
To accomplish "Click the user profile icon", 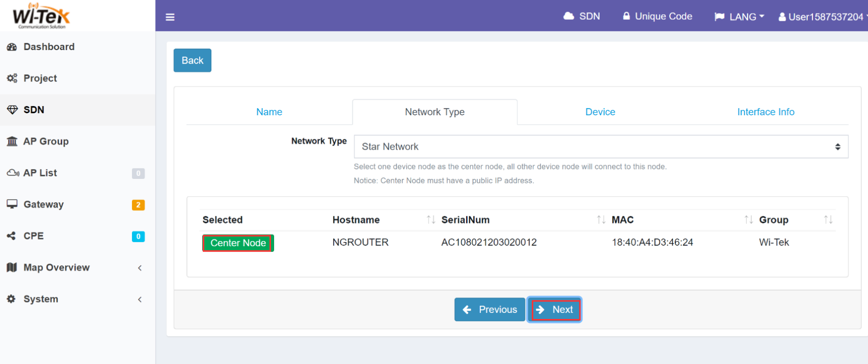I will pyautogui.click(x=782, y=17).
